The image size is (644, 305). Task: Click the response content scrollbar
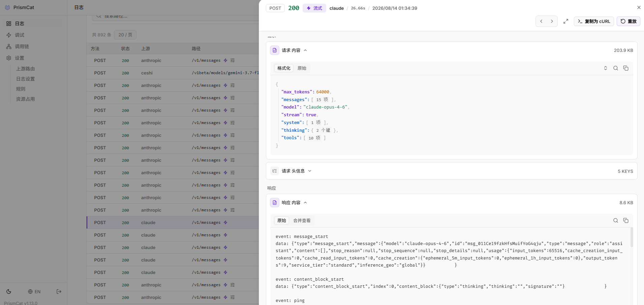632,237
